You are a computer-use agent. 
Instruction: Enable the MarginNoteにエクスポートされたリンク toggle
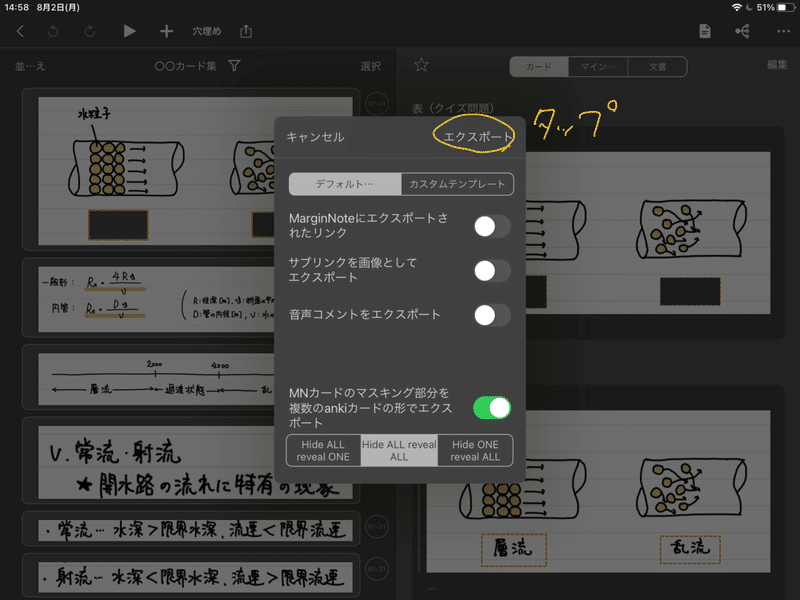point(490,227)
